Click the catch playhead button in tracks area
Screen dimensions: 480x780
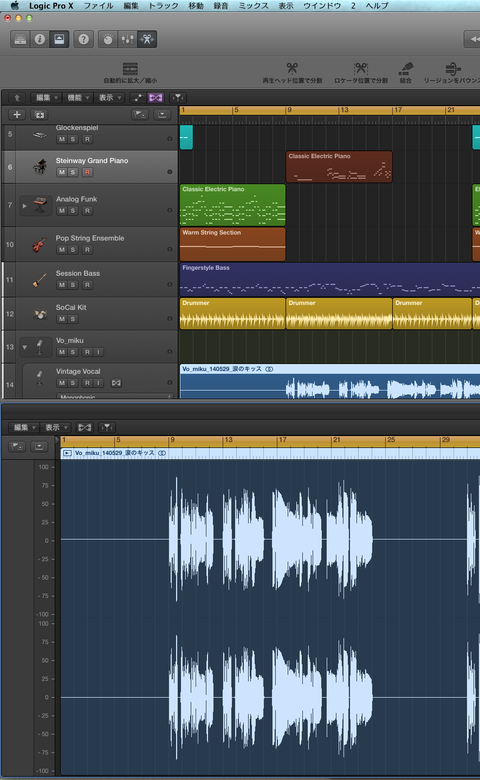(x=178, y=98)
